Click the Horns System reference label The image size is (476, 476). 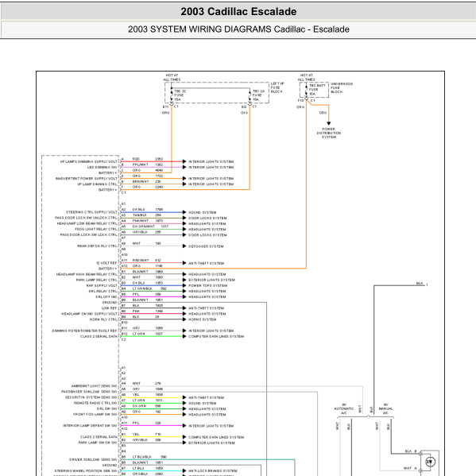(x=203, y=319)
